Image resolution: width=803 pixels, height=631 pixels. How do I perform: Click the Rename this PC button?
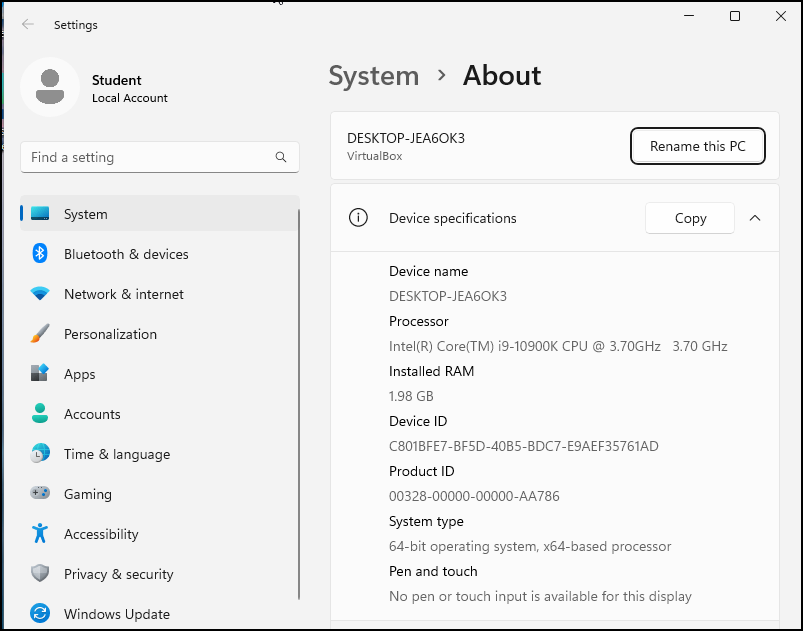pos(698,146)
